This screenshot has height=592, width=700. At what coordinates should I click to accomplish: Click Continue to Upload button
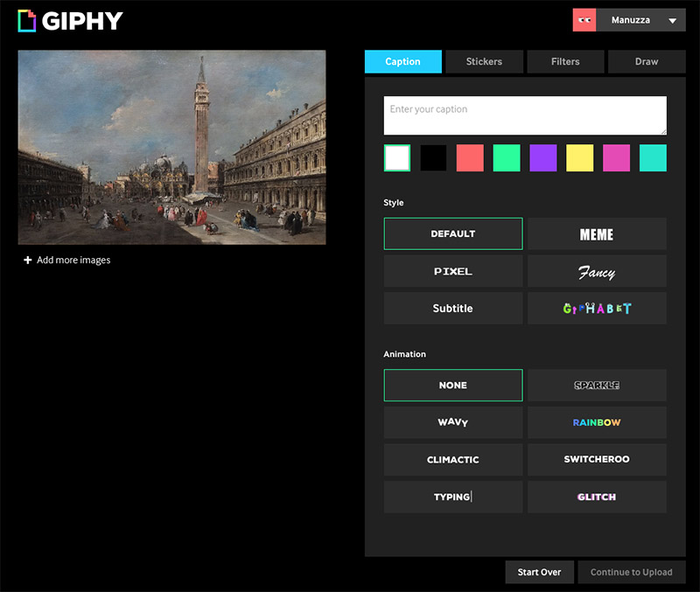coord(632,572)
